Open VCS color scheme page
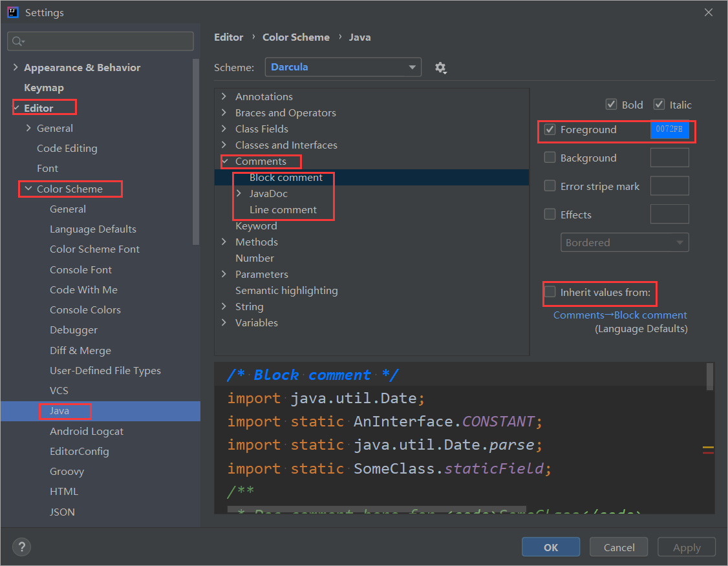728x566 pixels. pyautogui.click(x=59, y=391)
